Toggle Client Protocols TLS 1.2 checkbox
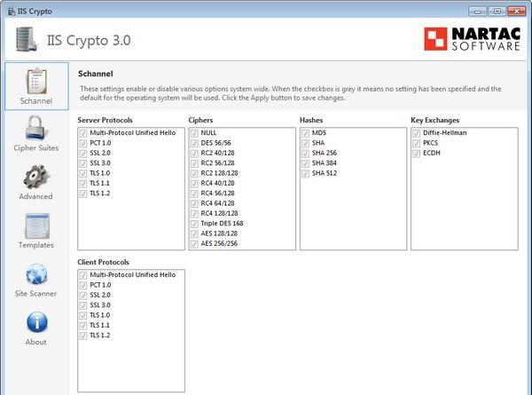532x395 pixels. click(x=82, y=336)
